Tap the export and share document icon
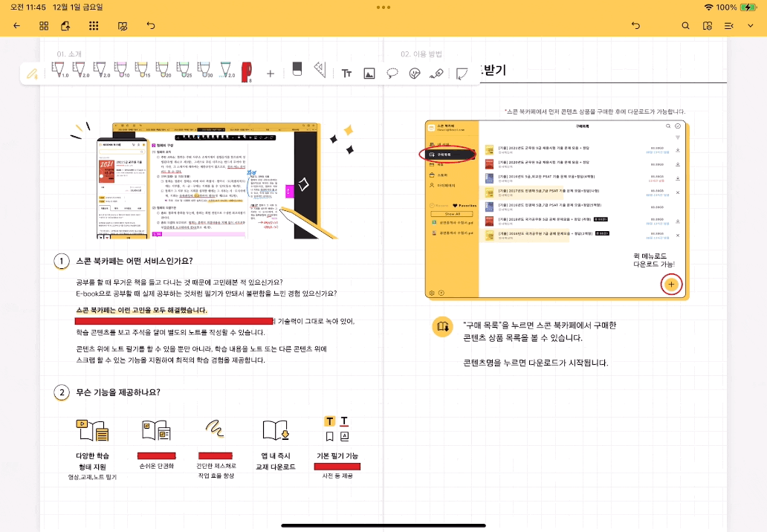The image size is (767, 532). (65, 25)
